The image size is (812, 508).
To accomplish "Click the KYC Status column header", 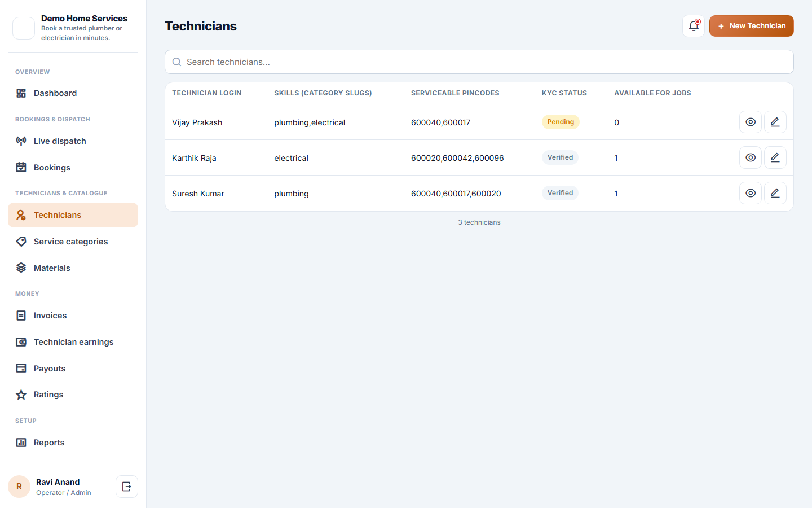I will [564, 93].
